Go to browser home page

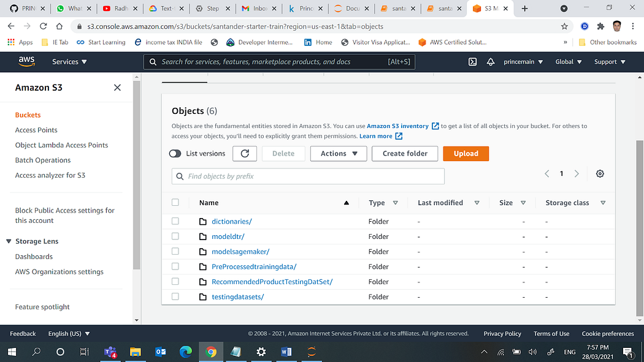[x=59, y=26]
